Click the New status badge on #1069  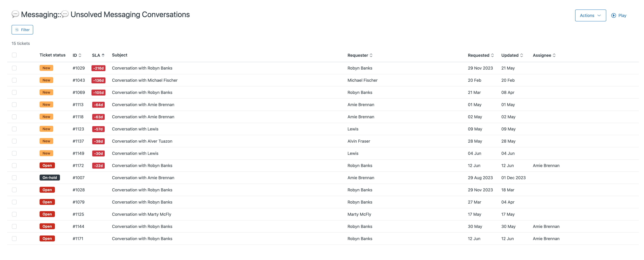tap(46, 92)
